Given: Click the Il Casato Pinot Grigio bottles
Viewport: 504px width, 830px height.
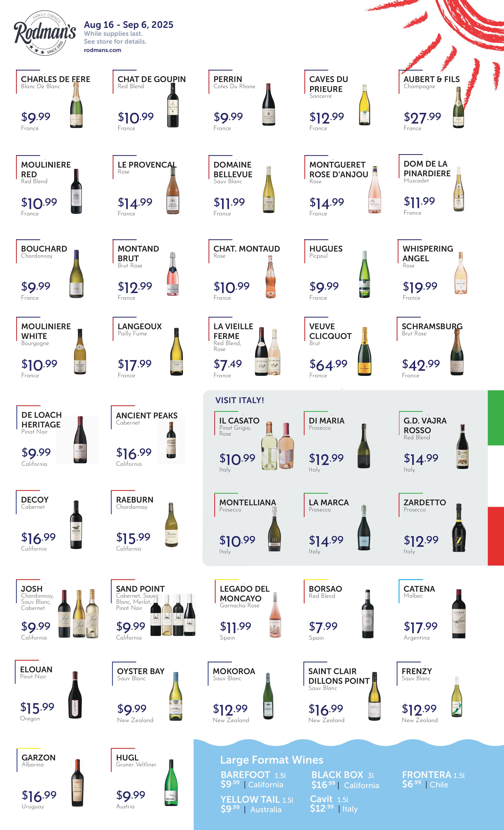Looking at the screenshot, I should 278,445.
